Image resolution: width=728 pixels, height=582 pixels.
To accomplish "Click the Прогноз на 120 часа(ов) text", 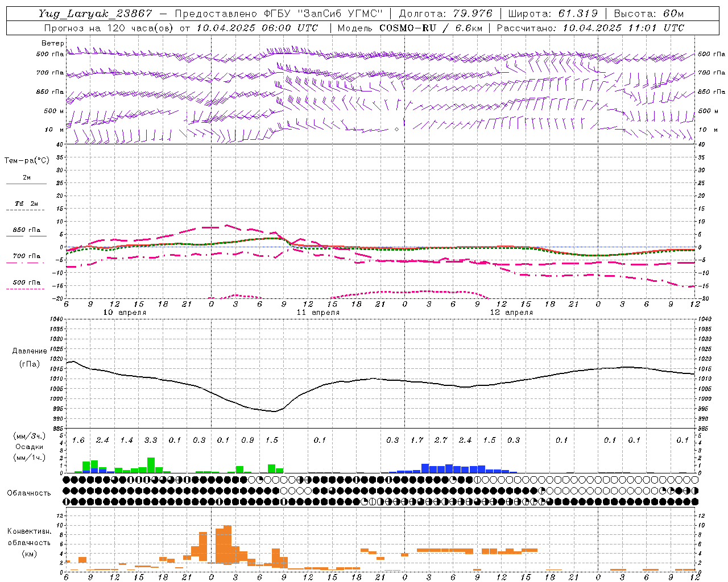I will pyautogui.click(x=109, y=28).
